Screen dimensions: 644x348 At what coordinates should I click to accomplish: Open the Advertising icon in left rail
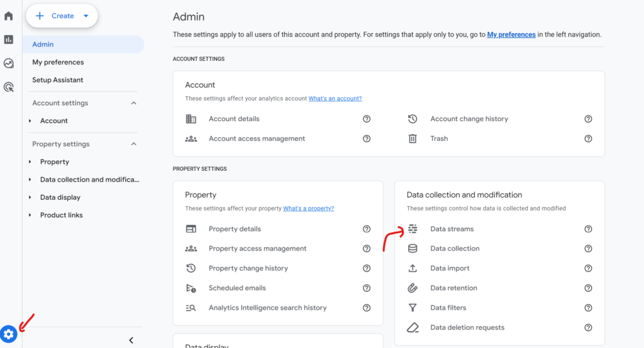point(9,87)
